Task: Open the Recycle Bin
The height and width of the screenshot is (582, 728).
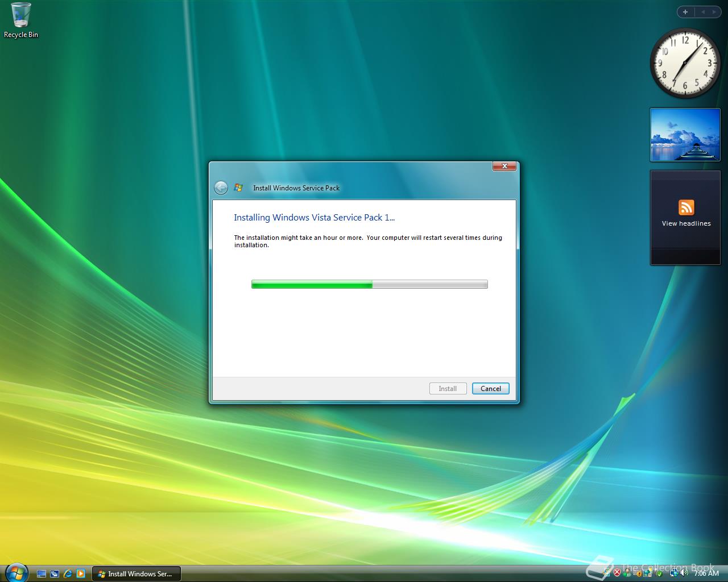Action: click(21, 15)
